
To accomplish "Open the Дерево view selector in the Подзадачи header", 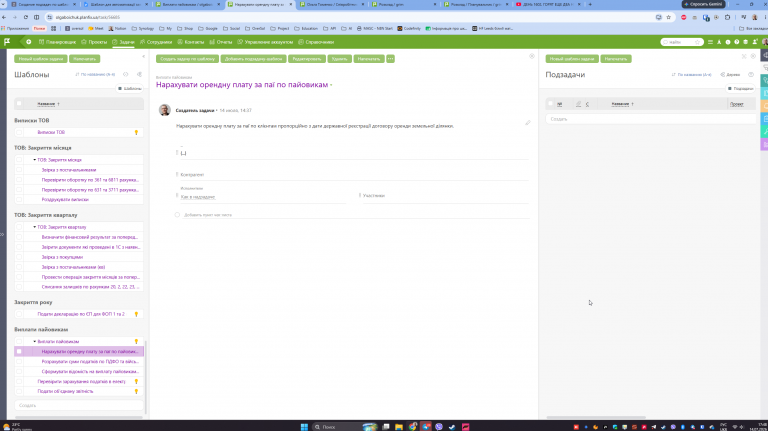I will (x=730, y=74).
